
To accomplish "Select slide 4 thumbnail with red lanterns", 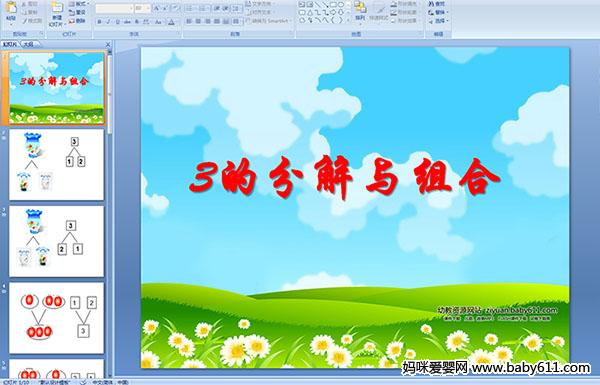I will [x=57, y=318].
